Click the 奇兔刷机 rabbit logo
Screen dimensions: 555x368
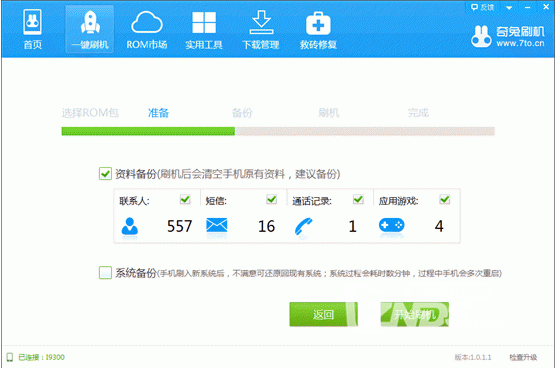point(481,36)
